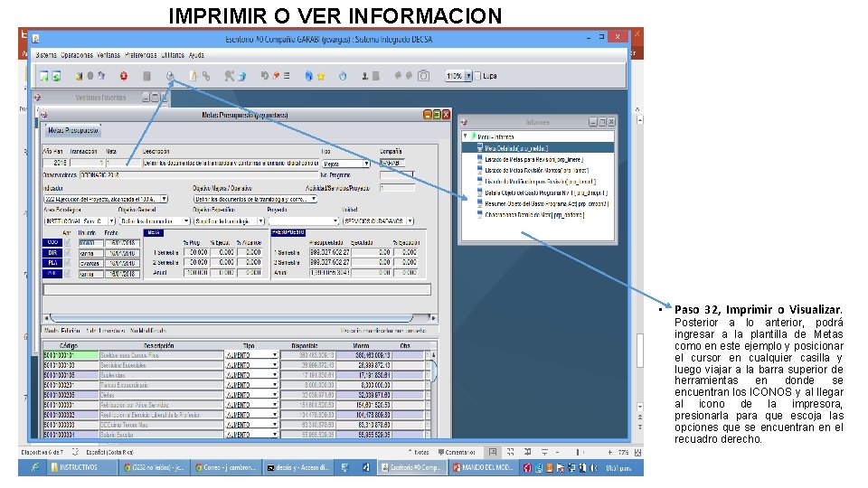The image size is (868, 488).
Task: Open the Preferencias menu
Action: (141, 55)
